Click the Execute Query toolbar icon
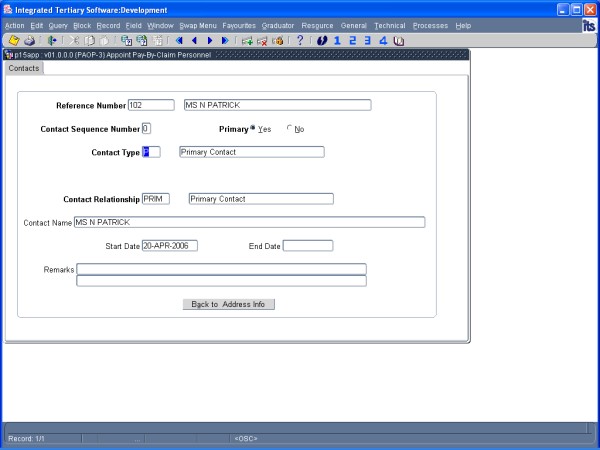Screen dimensions: 600x450 coord(142,40)
